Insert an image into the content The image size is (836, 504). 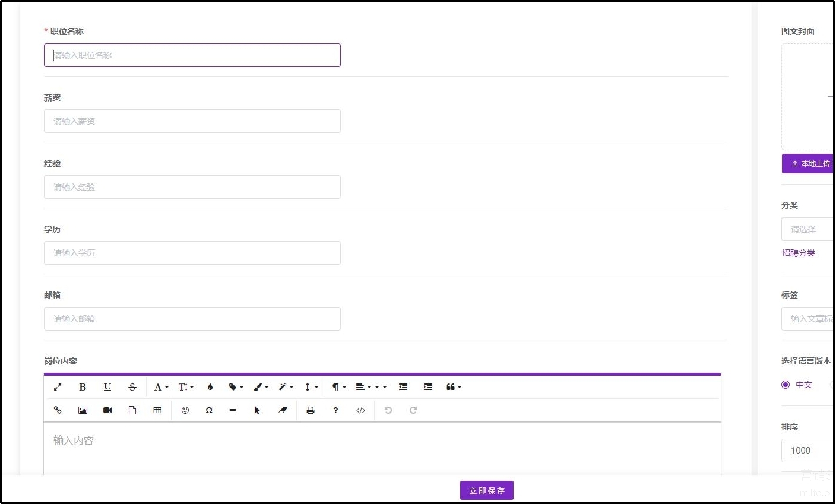83,410
